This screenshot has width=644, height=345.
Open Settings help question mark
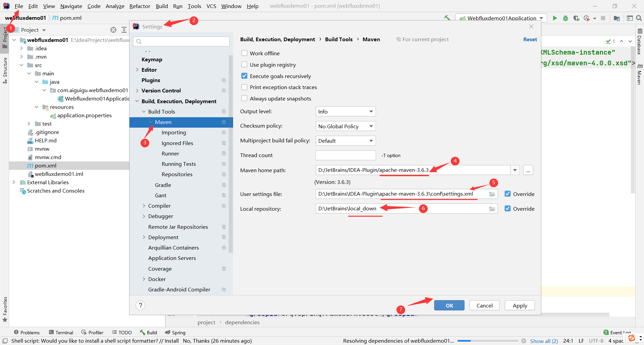tap(141, 305)
